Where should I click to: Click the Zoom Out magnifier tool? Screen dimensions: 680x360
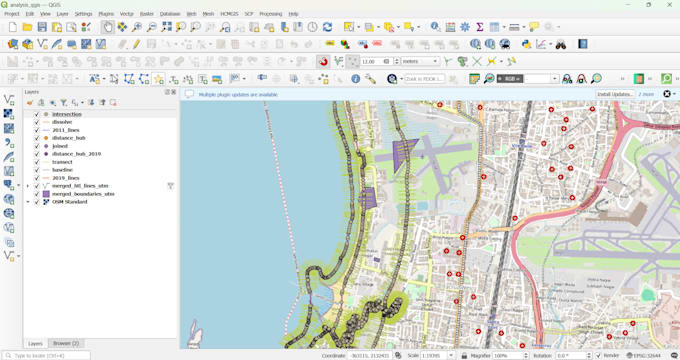click(x=152, y=27)
